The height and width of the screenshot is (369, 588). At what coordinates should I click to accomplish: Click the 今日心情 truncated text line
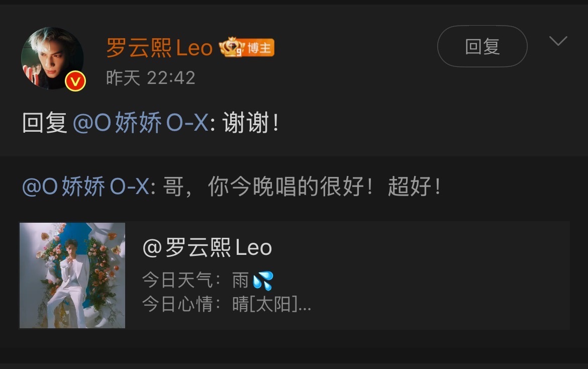tap(227, 304)
